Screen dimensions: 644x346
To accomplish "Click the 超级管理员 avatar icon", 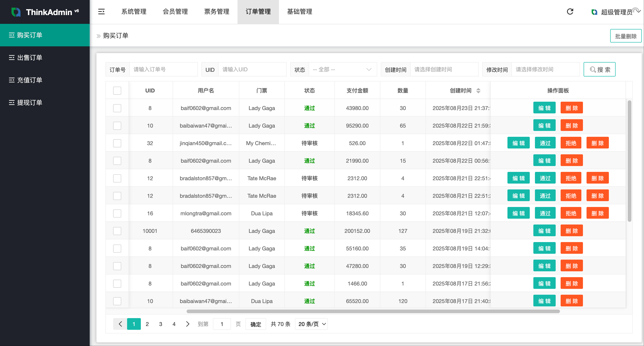I will (x=594, y=12).
